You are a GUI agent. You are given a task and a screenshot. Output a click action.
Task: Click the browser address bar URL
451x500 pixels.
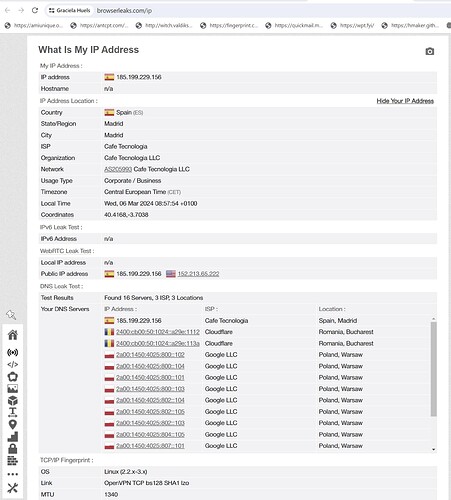[x=124, y=11]
